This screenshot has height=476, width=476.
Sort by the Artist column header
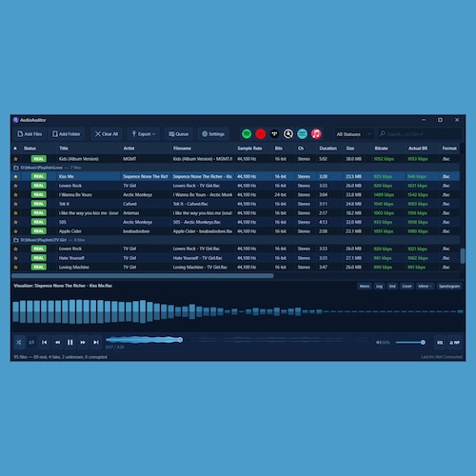pos(129,149)
